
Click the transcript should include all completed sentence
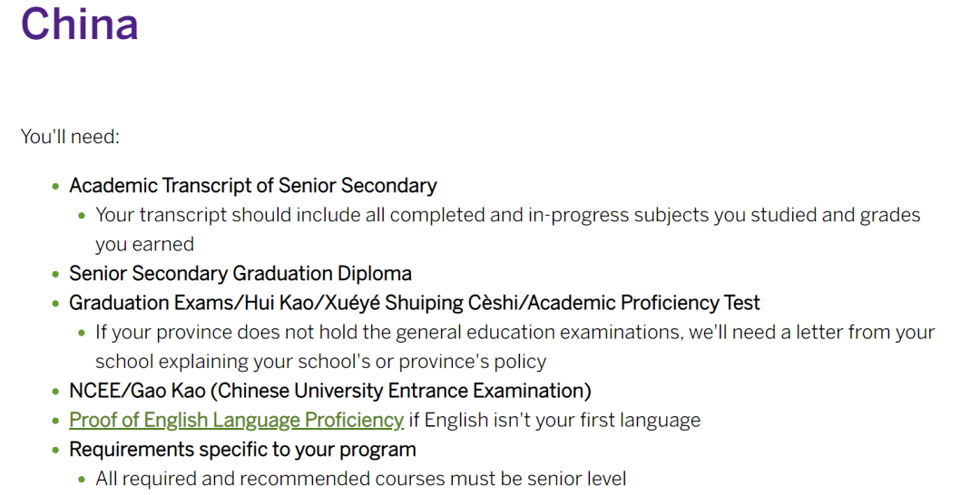pos(508,229)
